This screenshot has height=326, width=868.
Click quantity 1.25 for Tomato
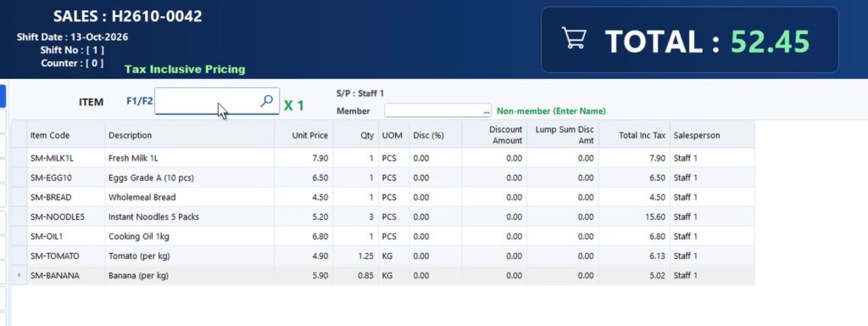point(355,256)
